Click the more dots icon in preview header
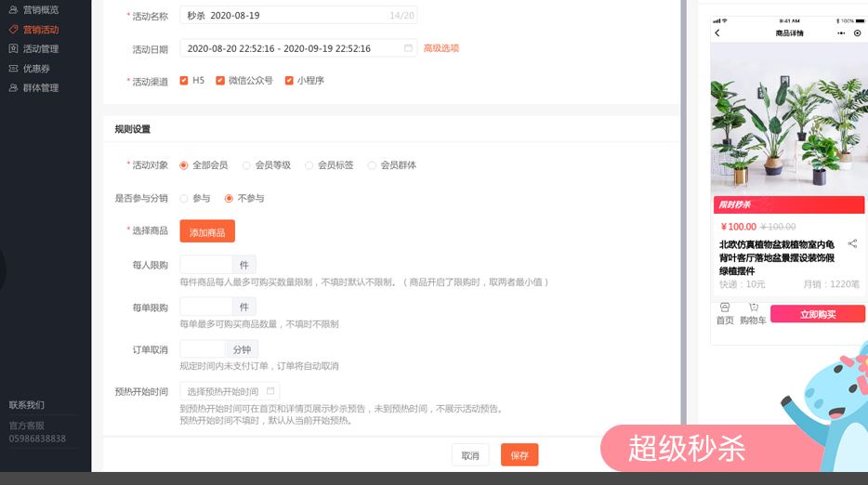 (x=841, y=33)
